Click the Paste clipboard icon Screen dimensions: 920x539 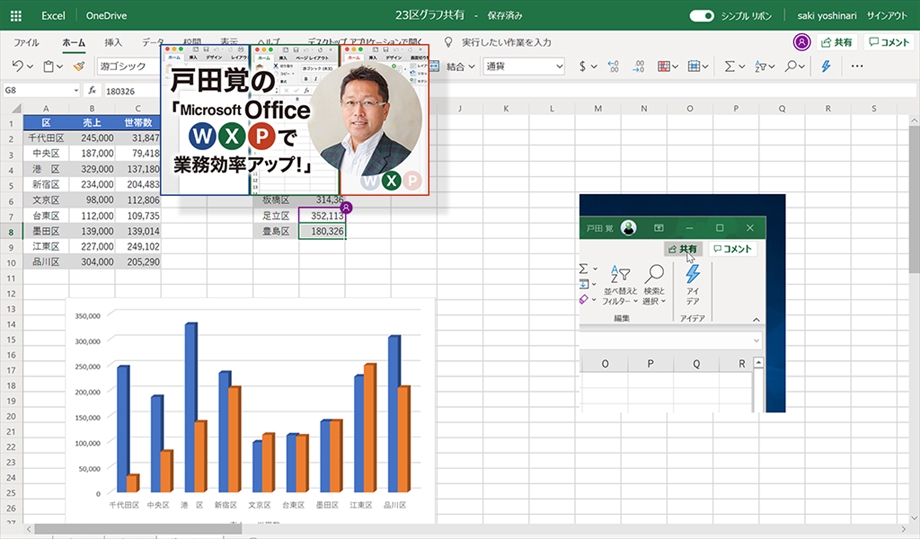(x=49, y=66)
